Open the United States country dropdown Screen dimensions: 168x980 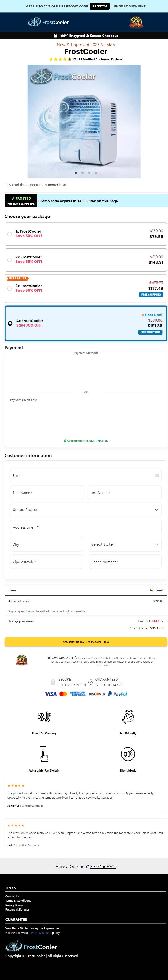pyautogui.click(x=86, y=510)
